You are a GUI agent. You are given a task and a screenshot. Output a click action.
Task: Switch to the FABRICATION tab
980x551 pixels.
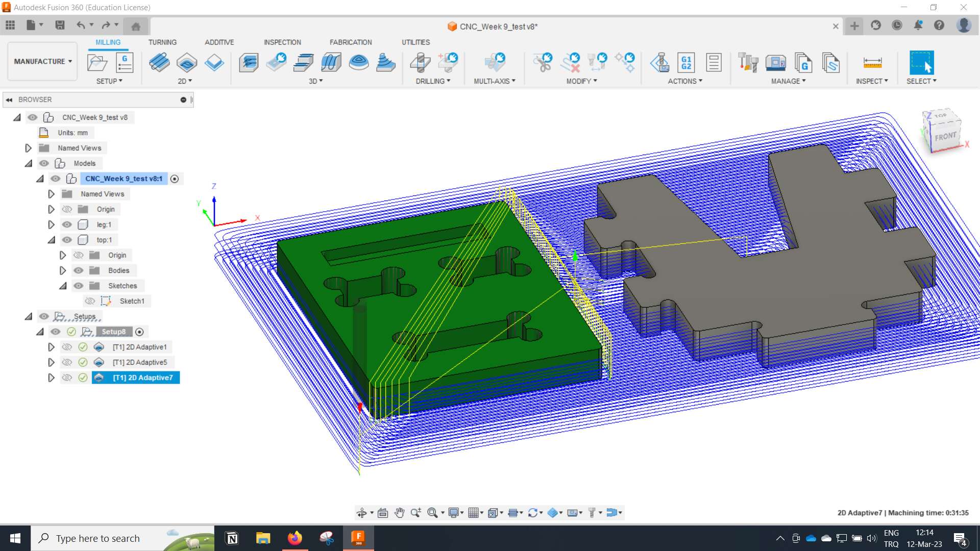click(351, 42)
